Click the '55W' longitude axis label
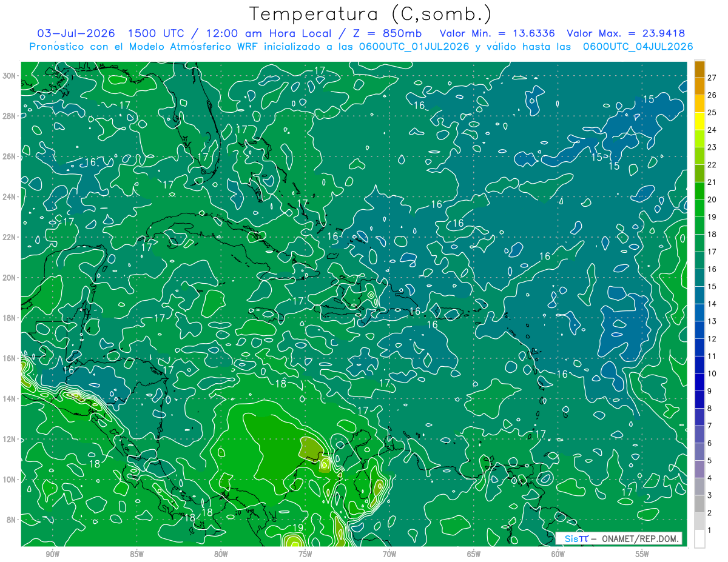Image resolution: width=728 pixels, height=562 pixels. click(642, 555)
